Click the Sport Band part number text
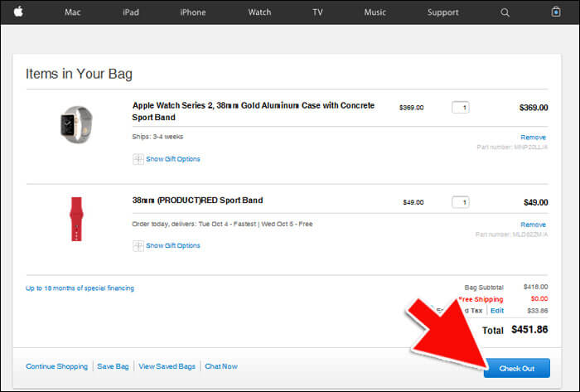580x392 pixels. [511, 235]
